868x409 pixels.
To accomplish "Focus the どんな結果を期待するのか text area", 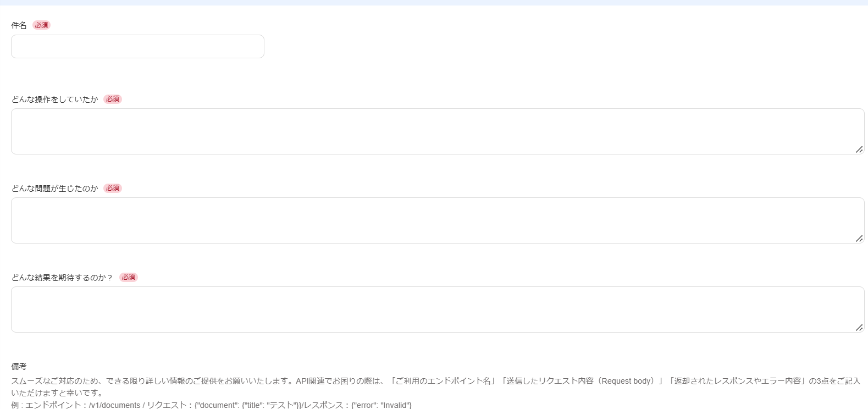I will [438, 309].
